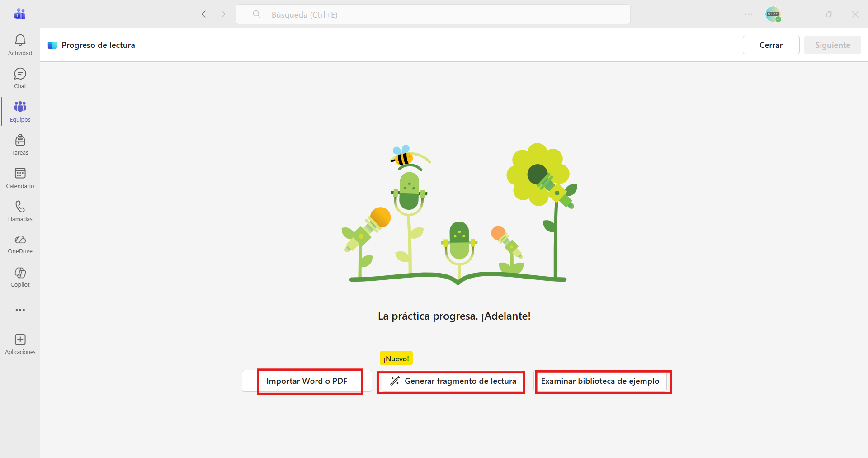
Task: Go back with the left arrow
Action: click(x=203, y=14)
